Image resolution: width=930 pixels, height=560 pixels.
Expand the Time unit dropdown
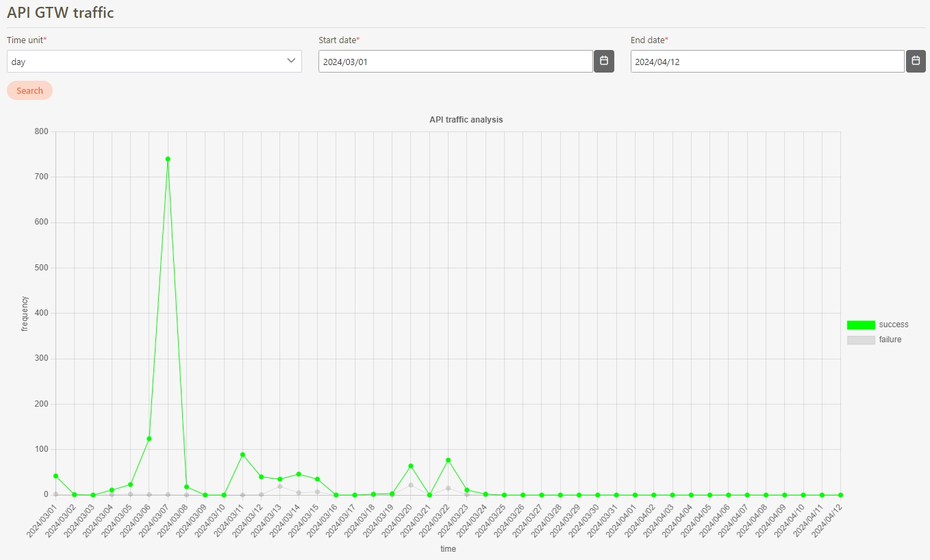pyautogui.click(x=154, y=62)
